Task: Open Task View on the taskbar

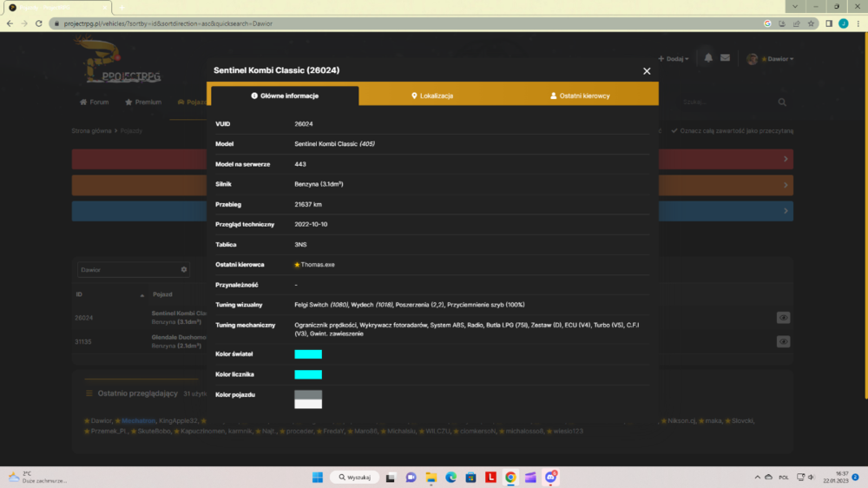Action: click(x=391, y=478)
